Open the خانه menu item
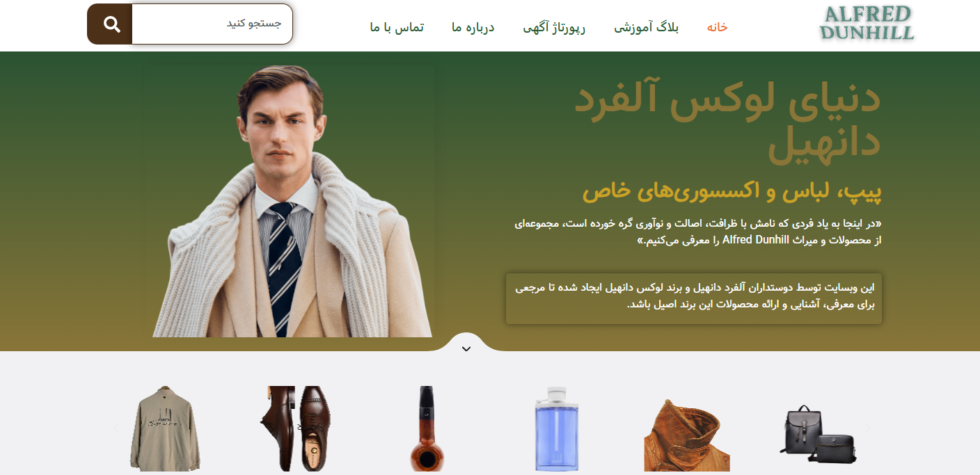The image size is (980, 475). (717, 27)
